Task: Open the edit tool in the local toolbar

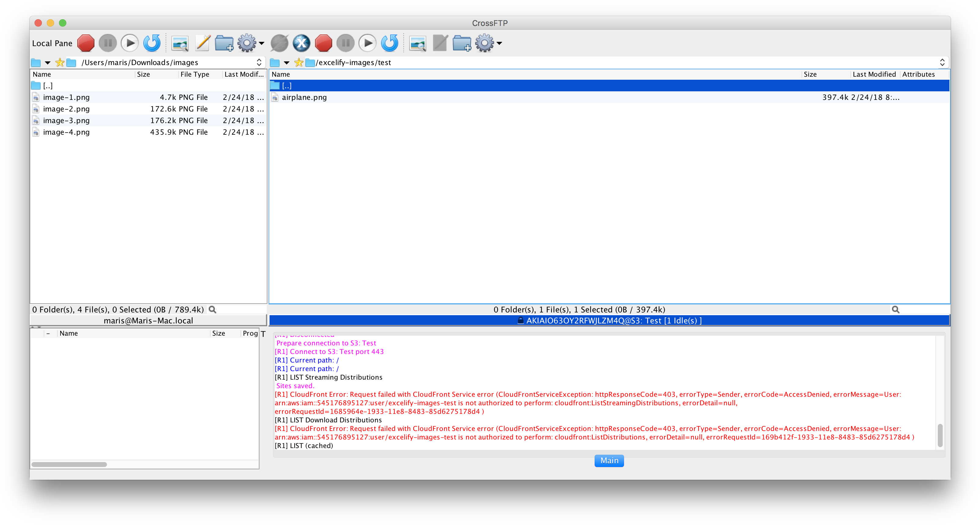Action: point(202,43)
